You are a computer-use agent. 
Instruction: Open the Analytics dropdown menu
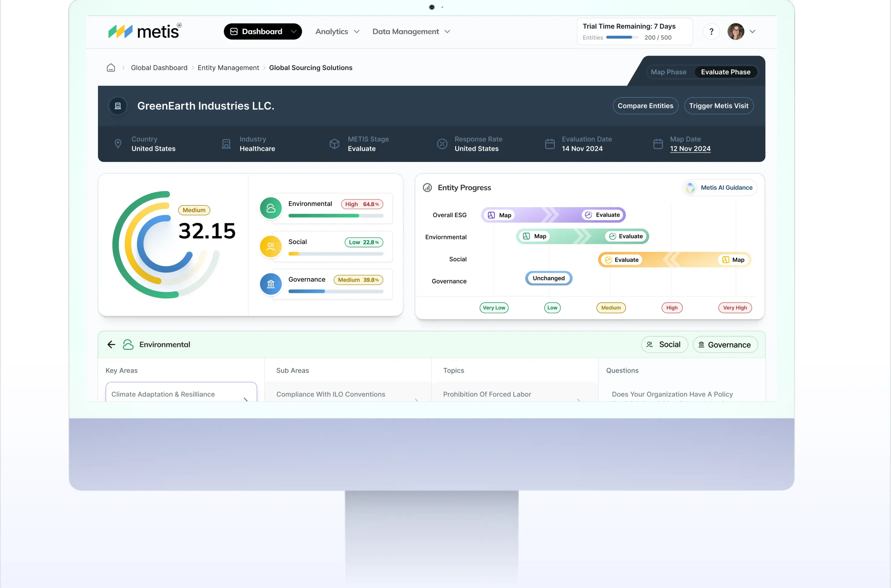pyautogui.click(x=337, y=31)
